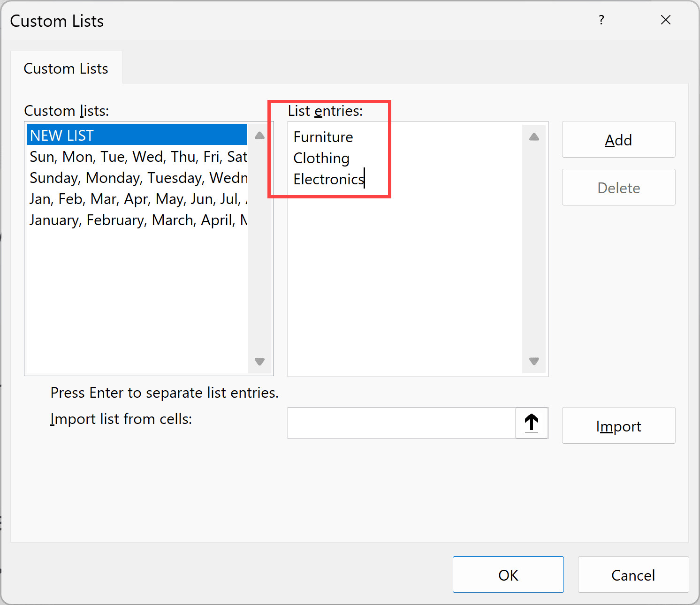This screenshot has height=605, width=700.
Task: Close the Custom Lists dialog
Action: 665,20
